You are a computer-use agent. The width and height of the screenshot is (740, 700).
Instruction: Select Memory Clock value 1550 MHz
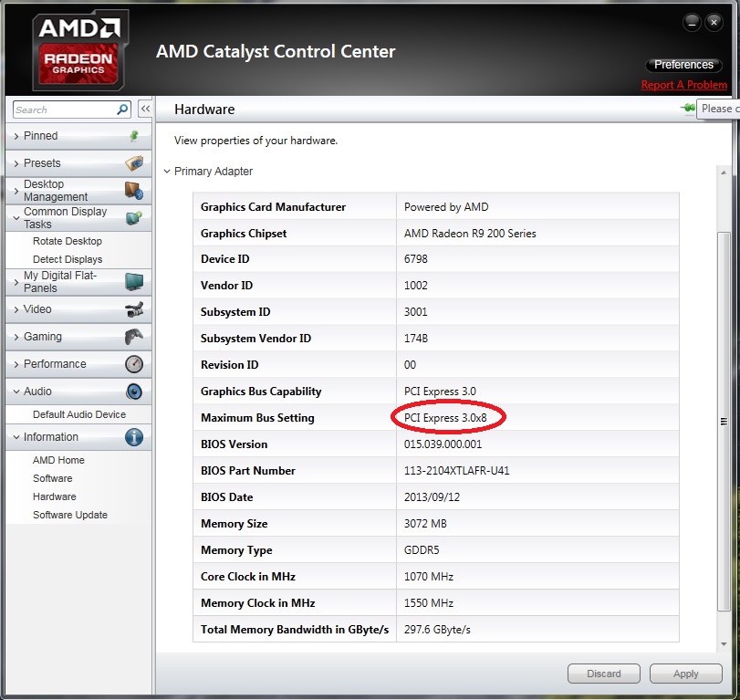(429, 602)
